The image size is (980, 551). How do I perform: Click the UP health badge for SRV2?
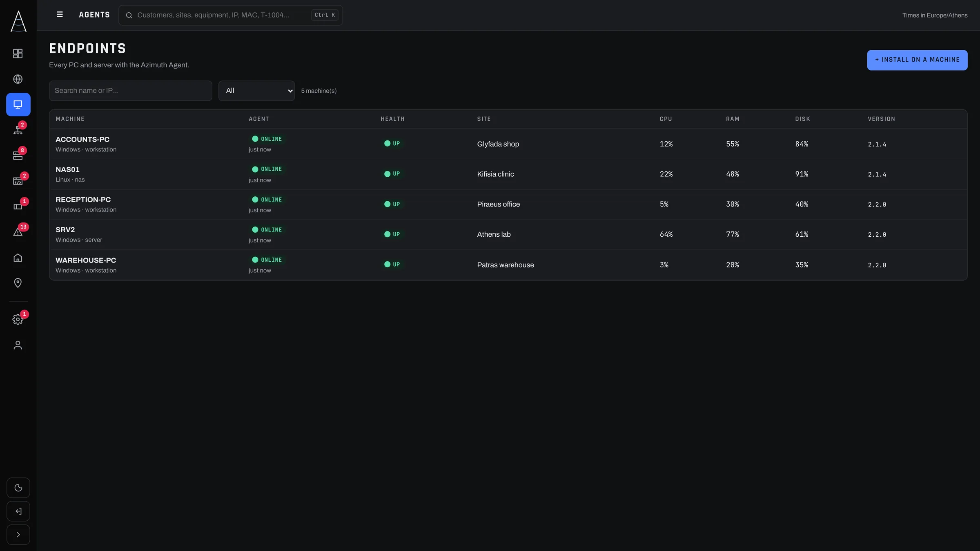pos(392,234)
